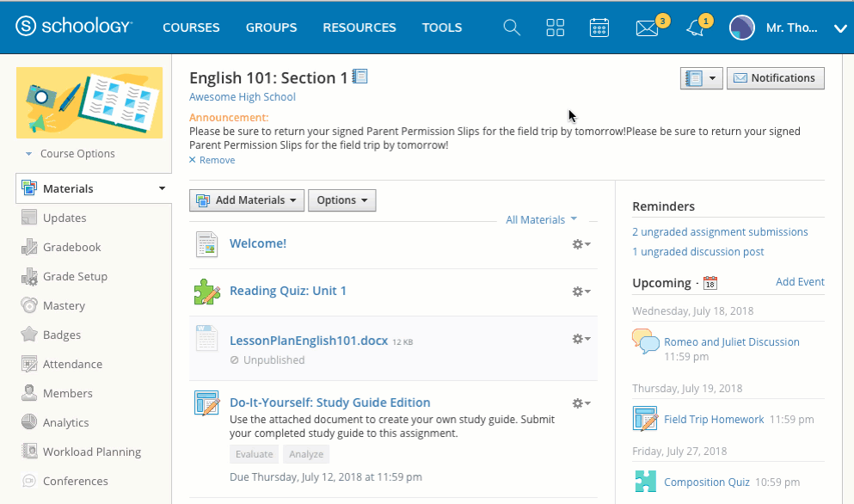Screen dimensions: 854x504
Task: Click the Notifications button
Action: pos(775,78)
